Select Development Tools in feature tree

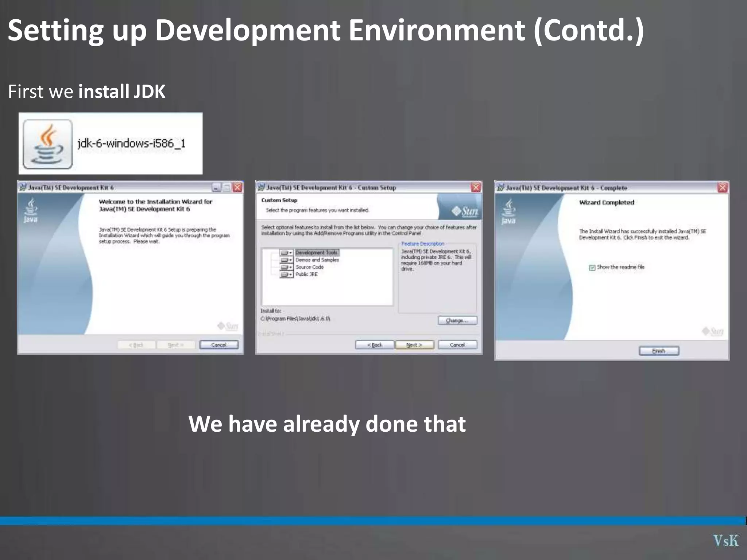click(x=317, y=253)
